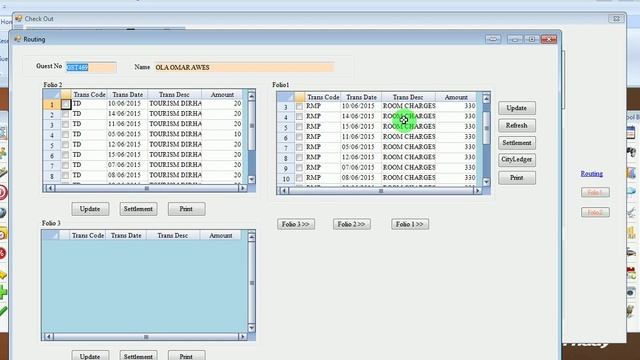Click the Folio 2 select-all corner cell
This screenshot has height=360, width=640.
click(51, 95)
